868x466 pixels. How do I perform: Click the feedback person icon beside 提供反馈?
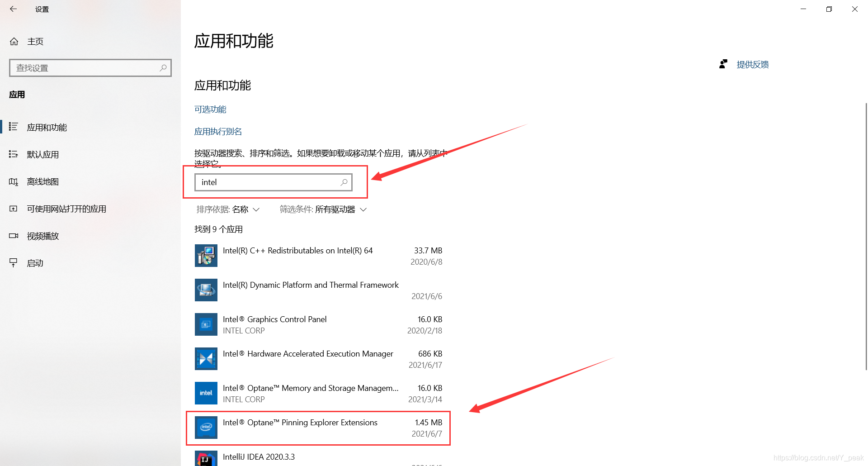723,64
